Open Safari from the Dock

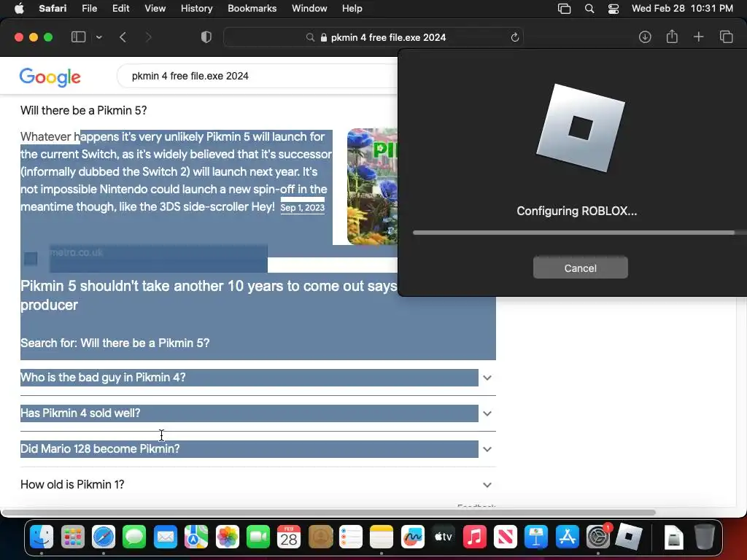click(x=104, y=537)
